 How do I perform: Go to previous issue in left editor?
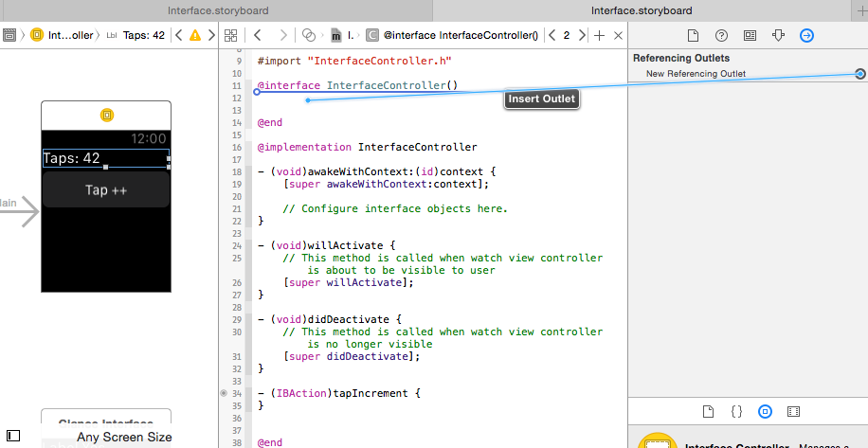178,35
